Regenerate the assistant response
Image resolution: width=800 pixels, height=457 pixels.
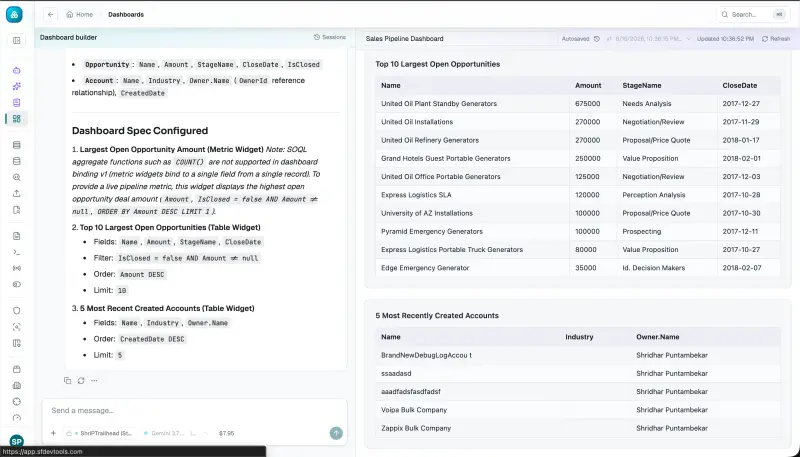(x=81, y=380)
